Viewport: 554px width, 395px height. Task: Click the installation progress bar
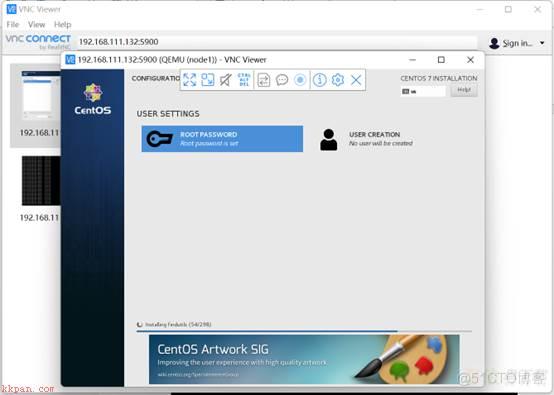pos(304,331)
